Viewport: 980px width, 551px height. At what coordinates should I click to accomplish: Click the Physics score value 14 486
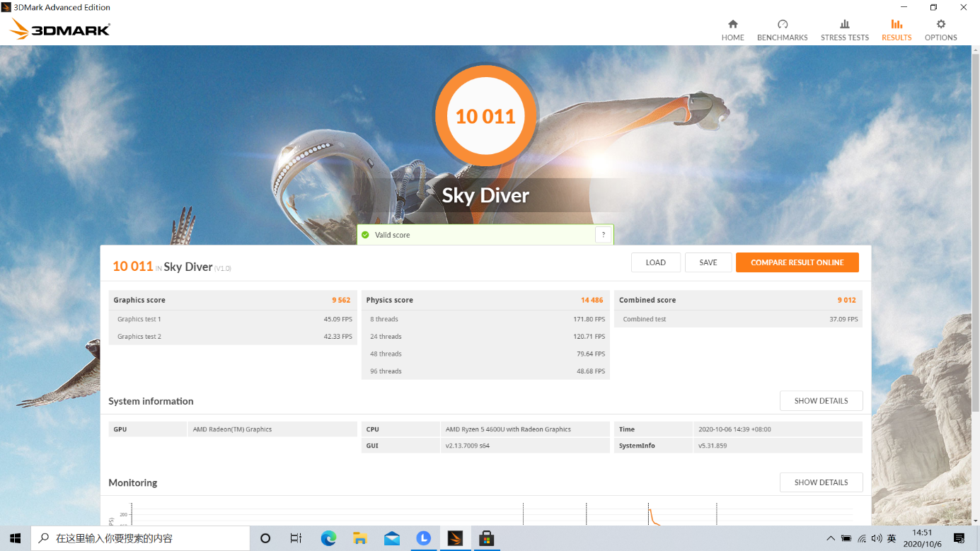pyautogui.click(x=592, y=300)
